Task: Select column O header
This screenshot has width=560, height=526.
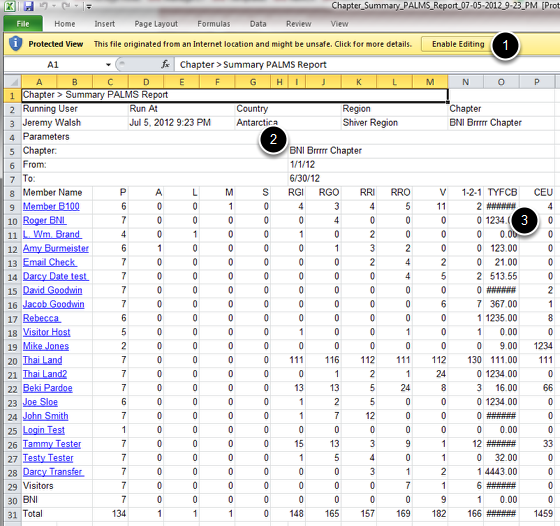Action: tap(501, 82)
